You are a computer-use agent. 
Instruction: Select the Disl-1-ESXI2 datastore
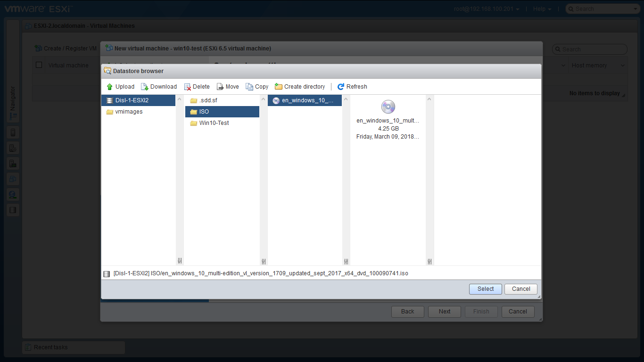pos(132,100)
